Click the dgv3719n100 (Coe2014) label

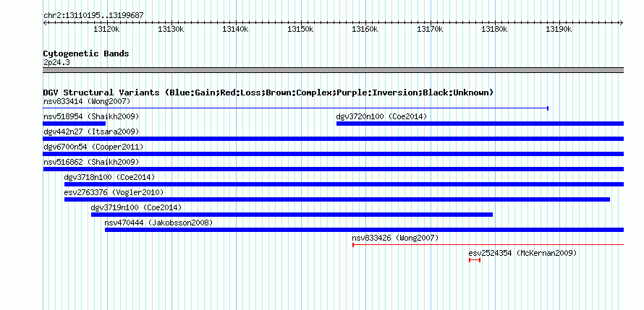click(136, 207)
